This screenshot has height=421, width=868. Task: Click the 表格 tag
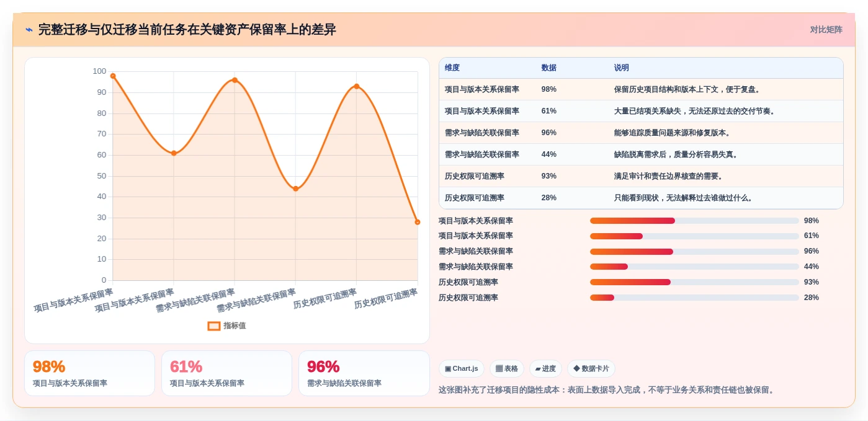point(507,368)
